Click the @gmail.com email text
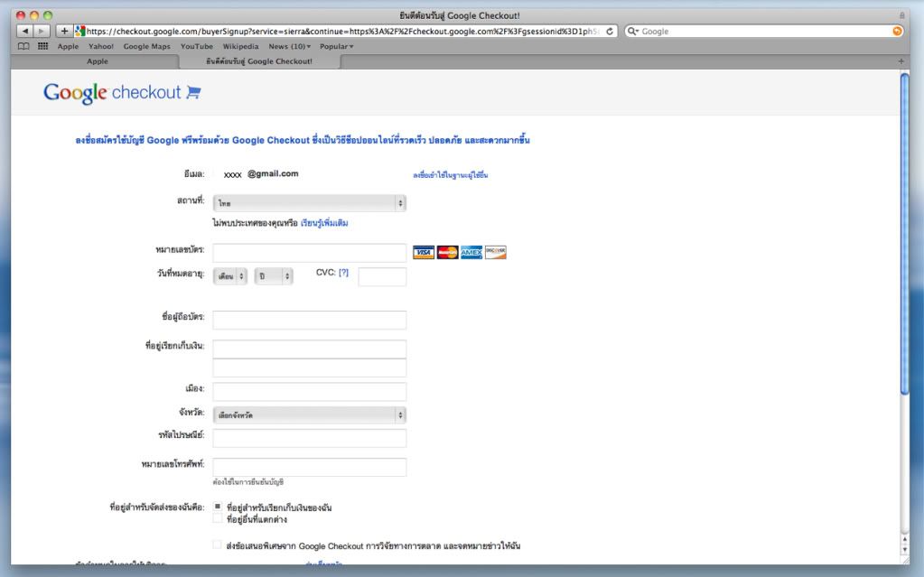The image size is (924, 577). tap(273, 174)
